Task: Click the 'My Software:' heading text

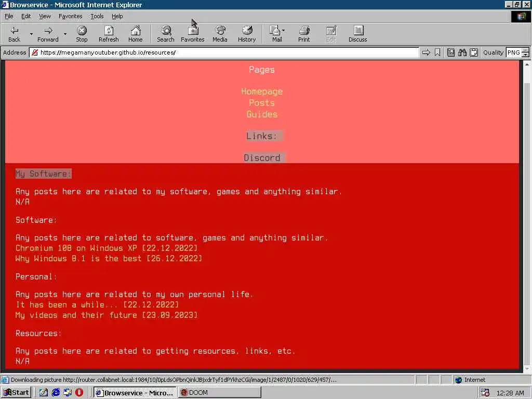Action: click(x=44, y=174)
